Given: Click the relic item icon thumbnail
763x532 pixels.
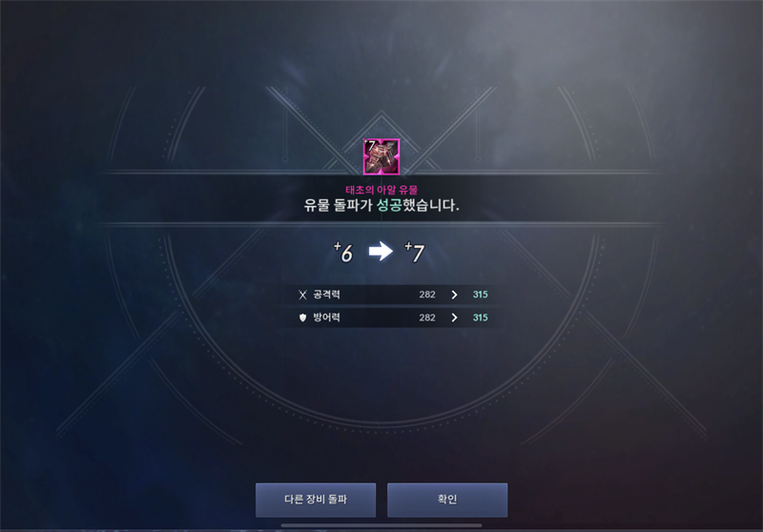Looking at the screenshot, I should (x=381, y=156).
